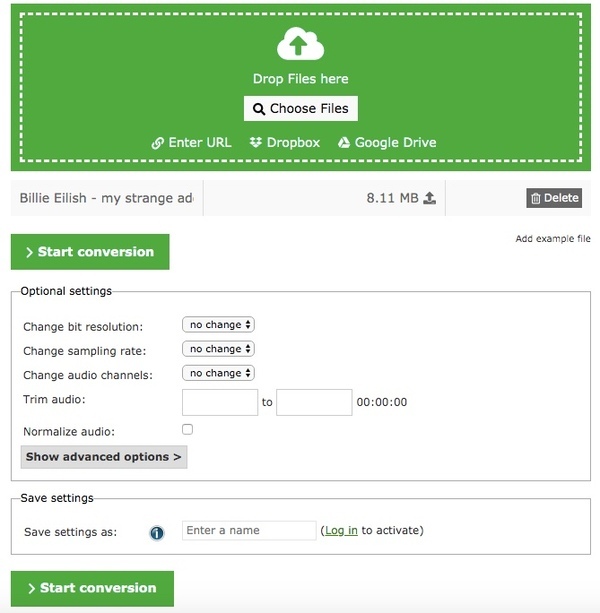Click the blue info icon by Save settings
Screen dimensions: 600x613
[157, 532]
